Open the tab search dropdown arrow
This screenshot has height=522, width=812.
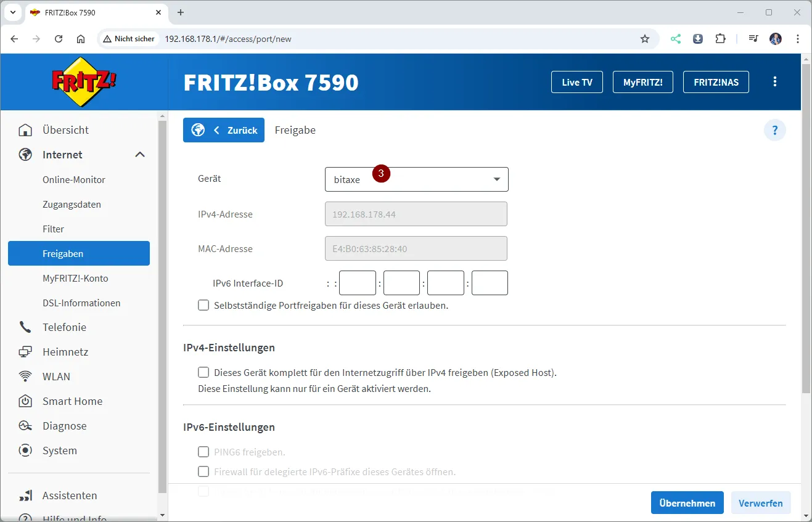pyautogui.click(x=12, y=12)
